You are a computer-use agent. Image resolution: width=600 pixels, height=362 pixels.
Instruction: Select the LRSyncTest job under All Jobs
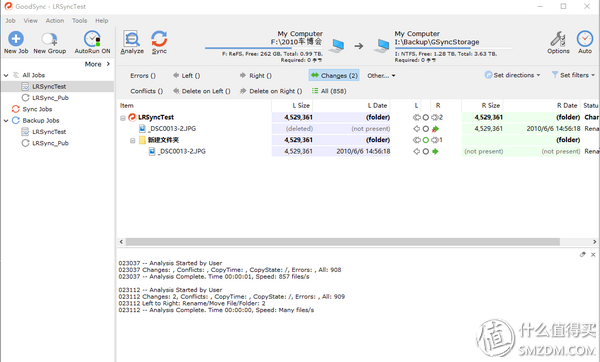tap(49, 86)
